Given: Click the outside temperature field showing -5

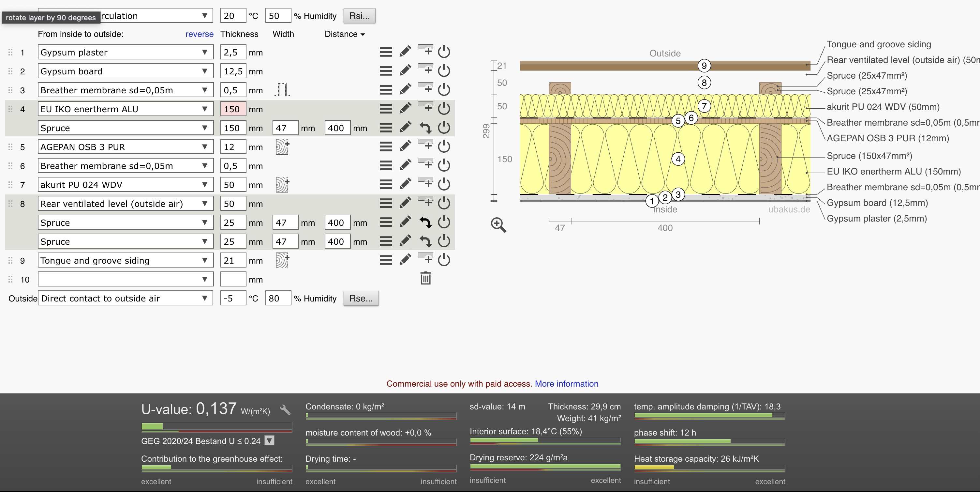Looking at the screenshot, I should coord(233,298).
